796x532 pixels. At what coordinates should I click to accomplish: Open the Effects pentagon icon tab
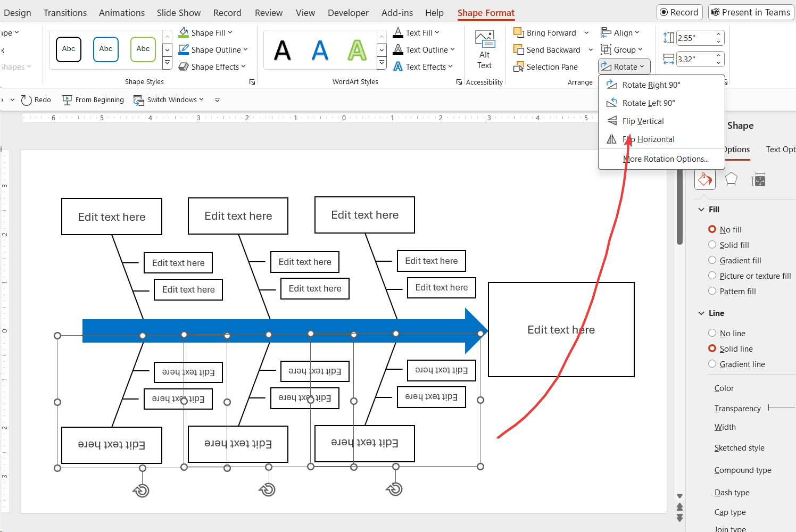pyautogui.click(x=731, y=180)
